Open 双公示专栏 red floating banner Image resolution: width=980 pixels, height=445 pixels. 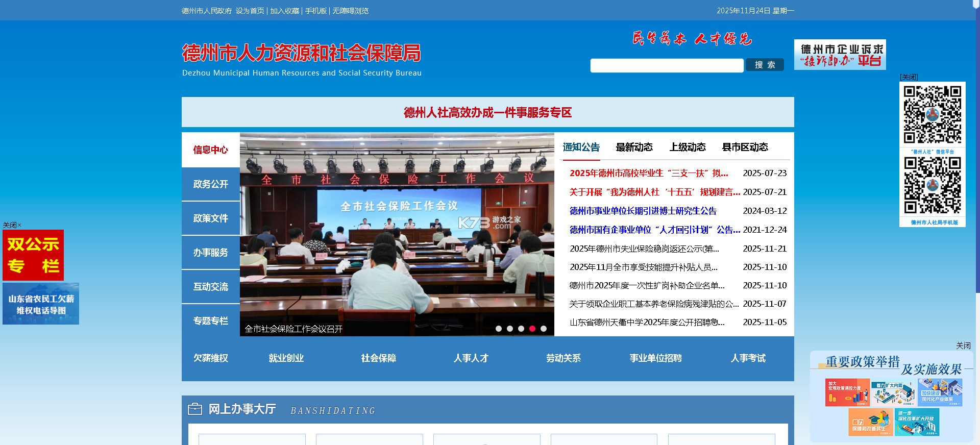pyautogui.click(x=33, y=255)
